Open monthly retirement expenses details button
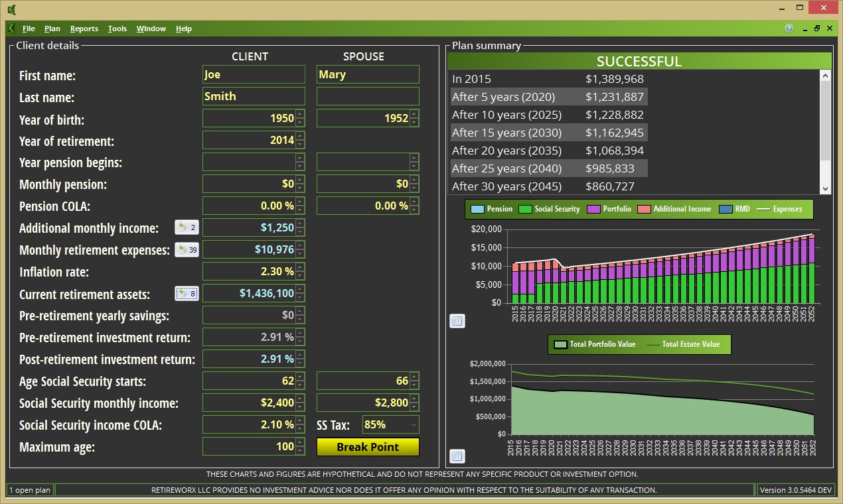This screenshot has height=504, width=843. pos(187,249)
